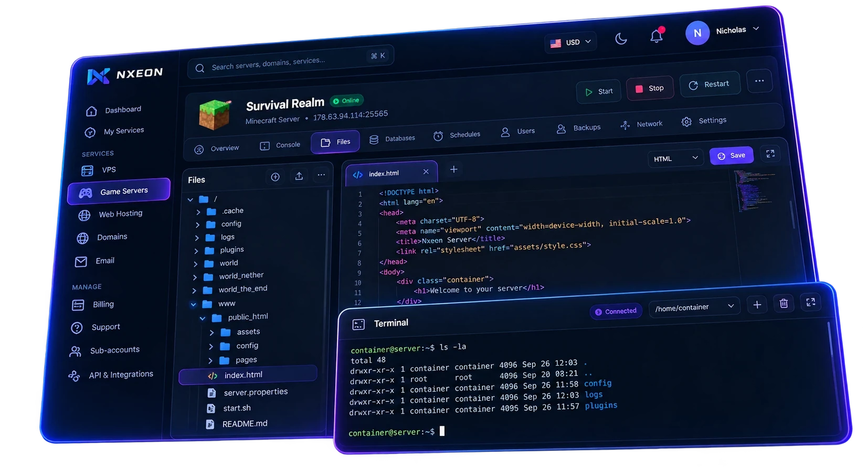Upload a file in Files panel
Viewport: 868px width, 471px height.
[x=299, y=176]
